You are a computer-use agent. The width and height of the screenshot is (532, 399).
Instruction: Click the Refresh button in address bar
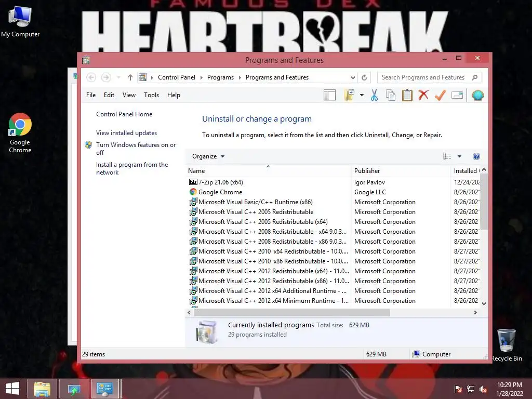[364, 77]
